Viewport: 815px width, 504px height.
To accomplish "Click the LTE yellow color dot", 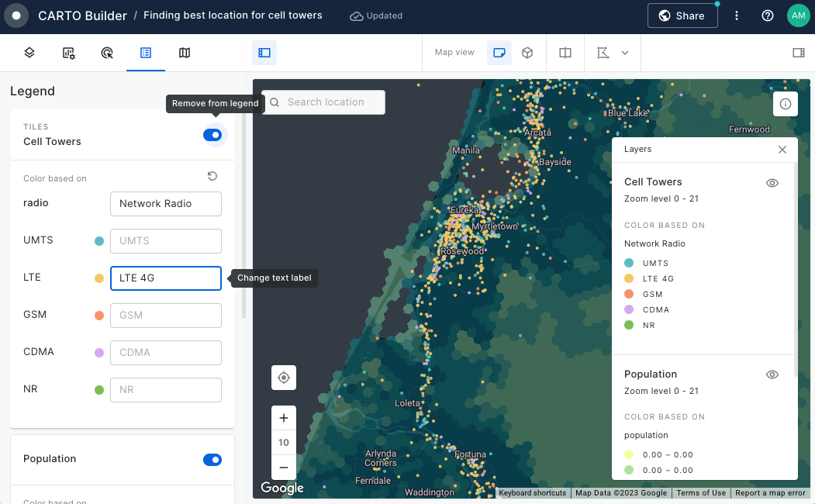I will click(99, 278).
